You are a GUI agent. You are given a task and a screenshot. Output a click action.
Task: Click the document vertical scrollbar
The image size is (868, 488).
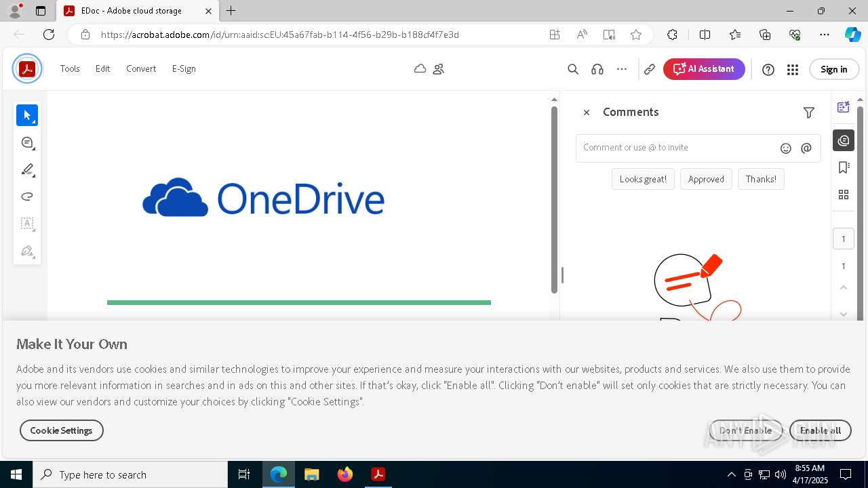pos(554,200)
